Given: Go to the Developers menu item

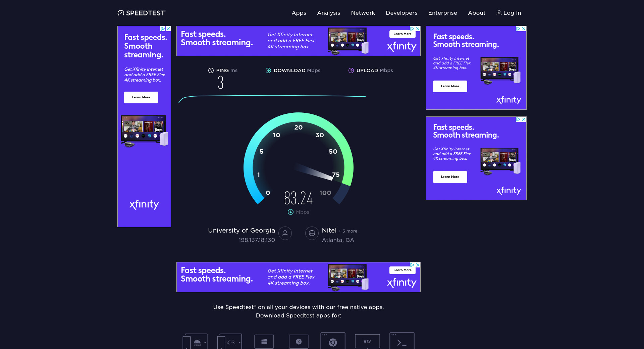Looking at the screenshot, I should click(x=401, y=13).
